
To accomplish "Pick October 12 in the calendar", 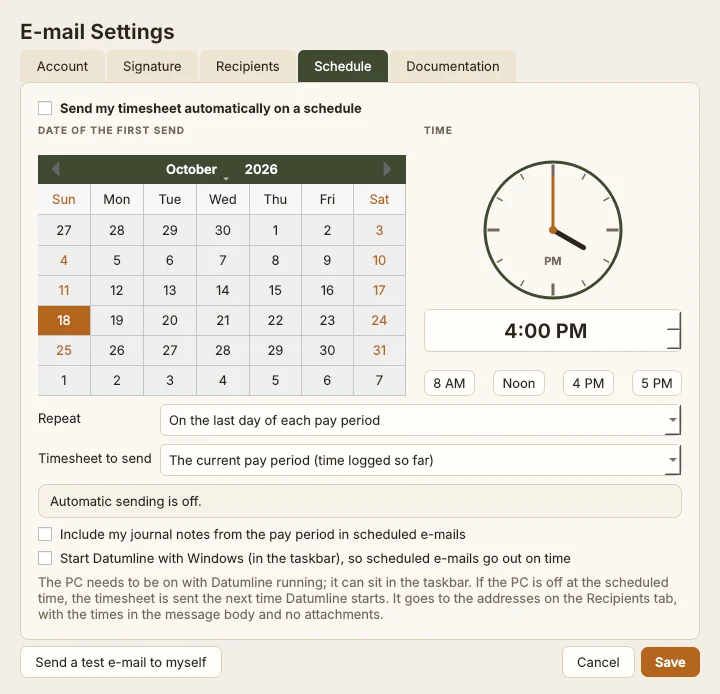I will (117, 290).
